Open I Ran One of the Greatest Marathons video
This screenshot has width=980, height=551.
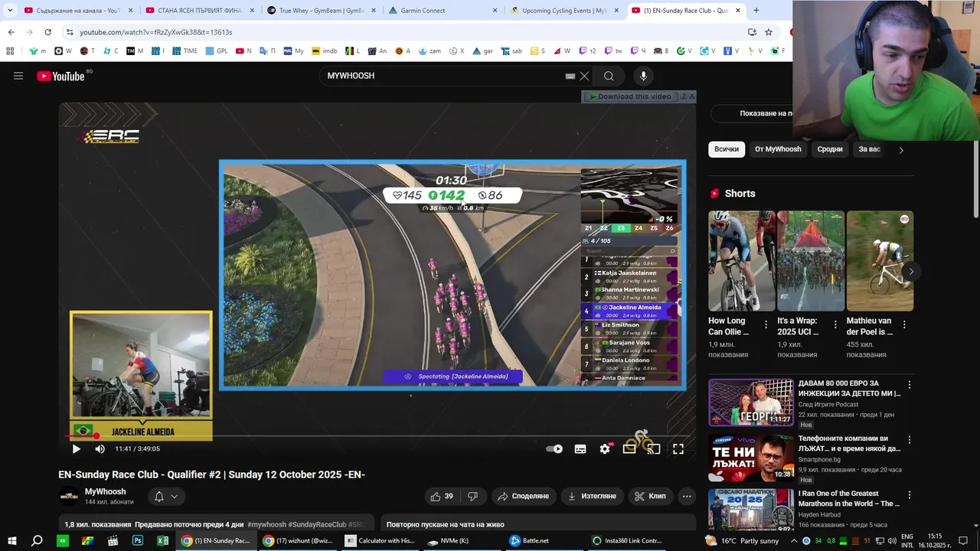750,509
